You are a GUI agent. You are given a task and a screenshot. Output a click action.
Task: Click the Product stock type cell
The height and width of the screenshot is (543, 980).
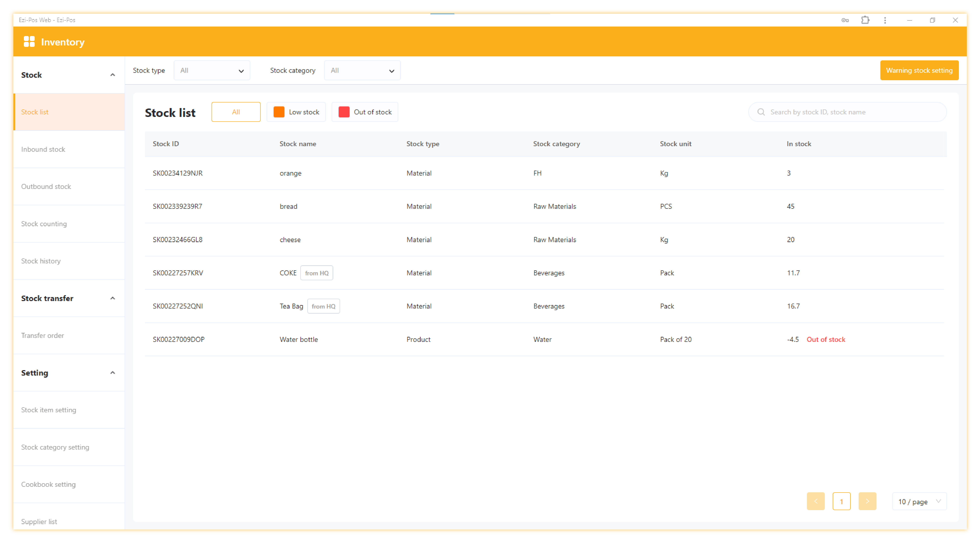click(418, 339)
